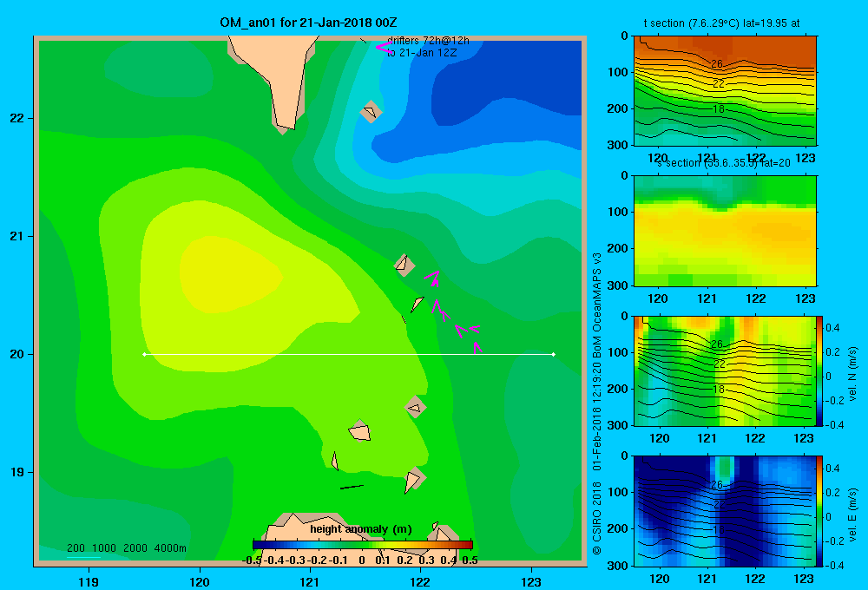
Task: Click the magenta arrow beside the drifters legend
Action: coord(384,48)
